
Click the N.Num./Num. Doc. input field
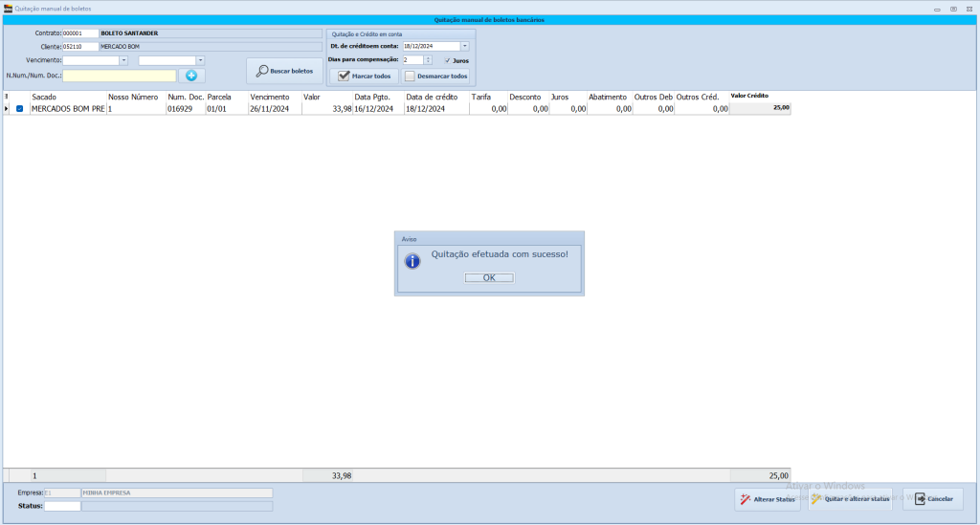pyautogui.click(x=120, y=76)
